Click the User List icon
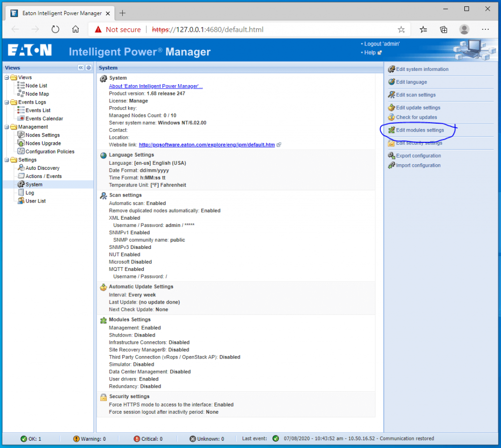501x448 pixels. pyautogui.click(x=21, y=201)
